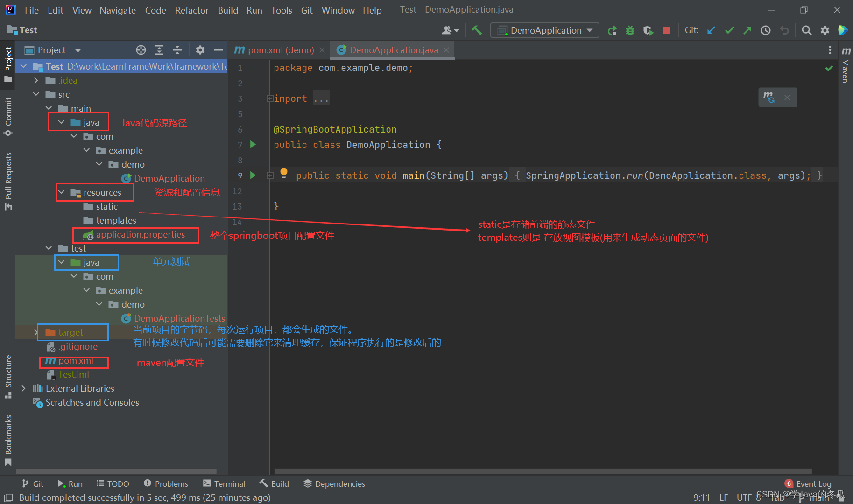853x504 pixels.
Task: Push commits with Git green arrow icon
Action: [747, 30]
